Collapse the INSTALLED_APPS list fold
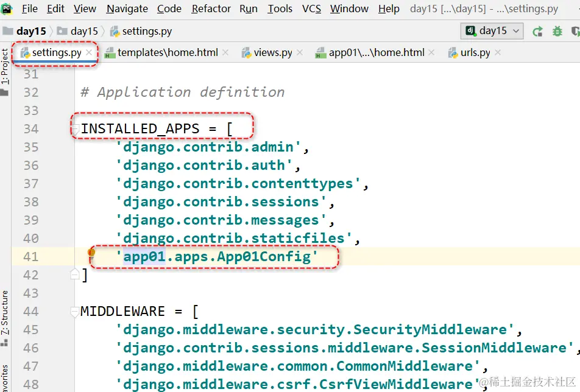Viewport: 580px width, 392px height. click(76, 128)
